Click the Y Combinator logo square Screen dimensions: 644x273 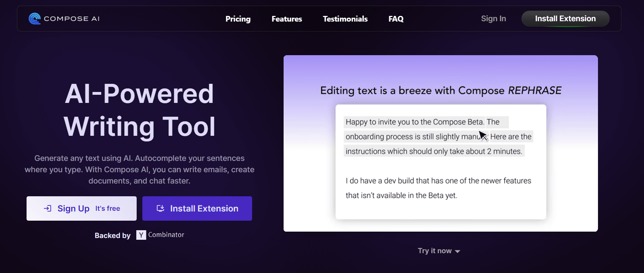tap(141, 235)
